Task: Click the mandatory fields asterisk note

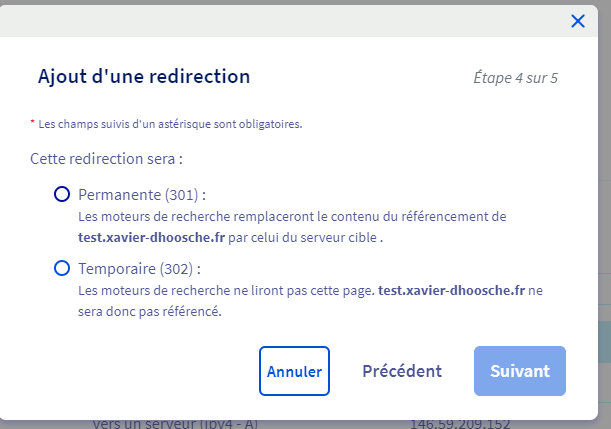Action: click(170, 125)
